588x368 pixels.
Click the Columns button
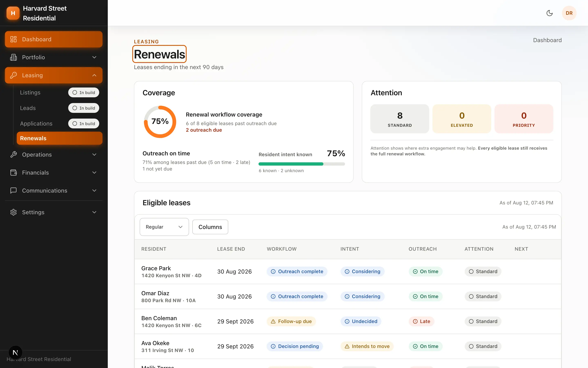(x=210, y=227)
